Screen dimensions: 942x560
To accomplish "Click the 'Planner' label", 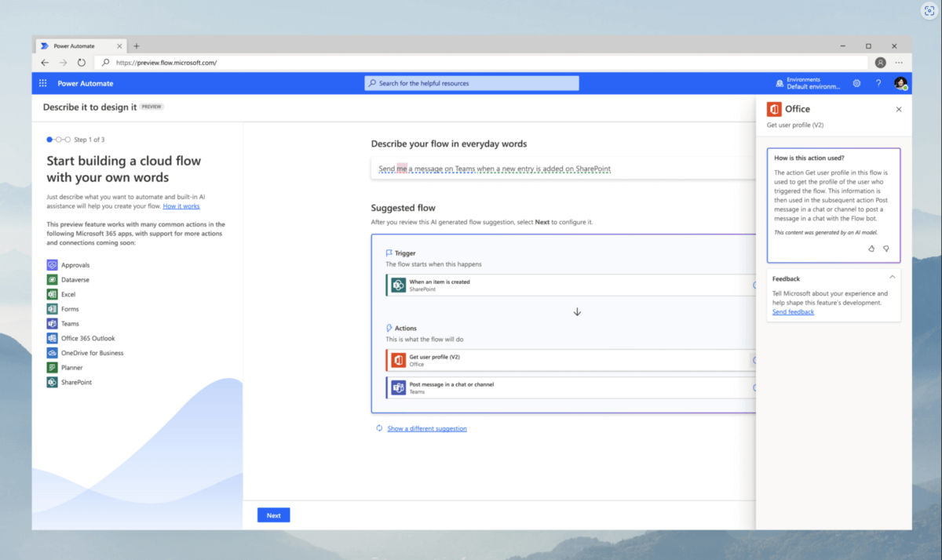I will 72,368.
